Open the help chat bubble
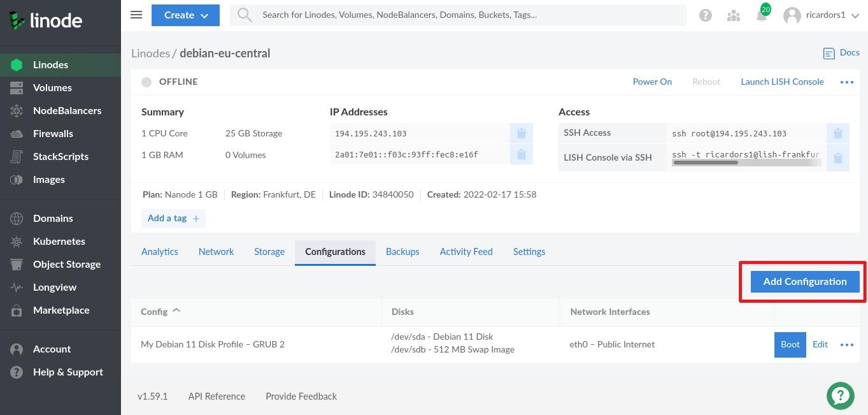 (x=841, y=395)
